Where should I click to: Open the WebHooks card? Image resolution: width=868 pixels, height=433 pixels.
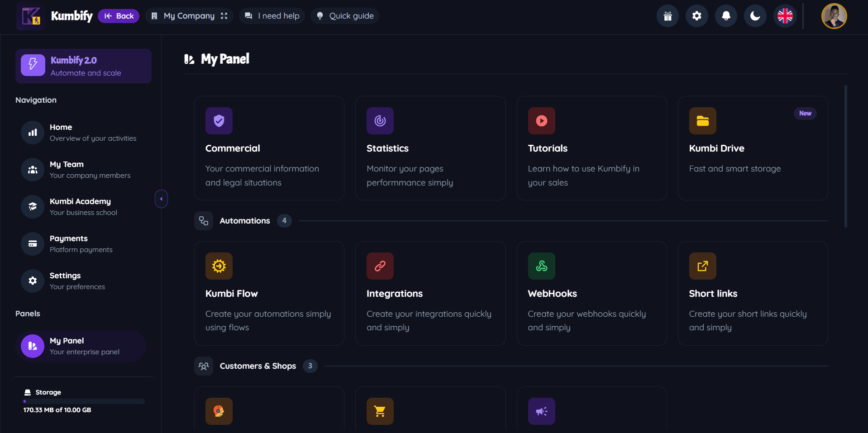591,293
